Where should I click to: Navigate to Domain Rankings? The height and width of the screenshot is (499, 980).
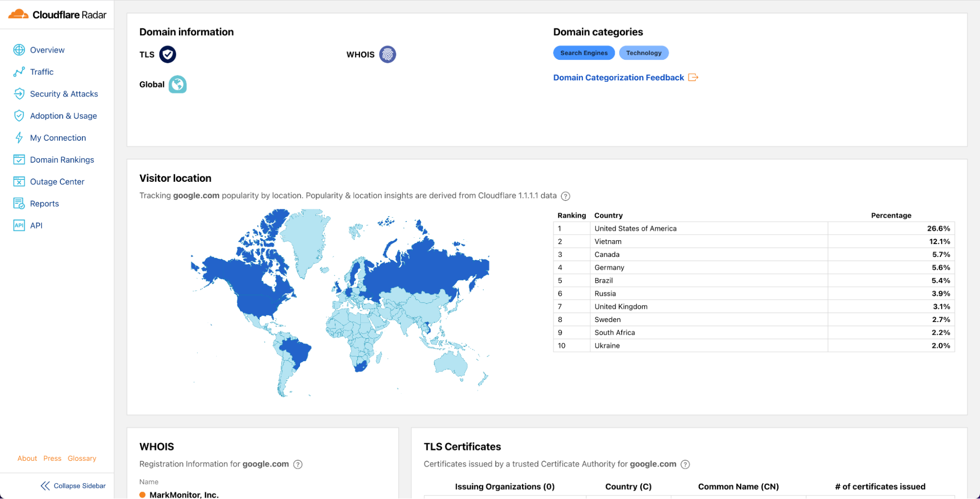click(x=62, y=160)
